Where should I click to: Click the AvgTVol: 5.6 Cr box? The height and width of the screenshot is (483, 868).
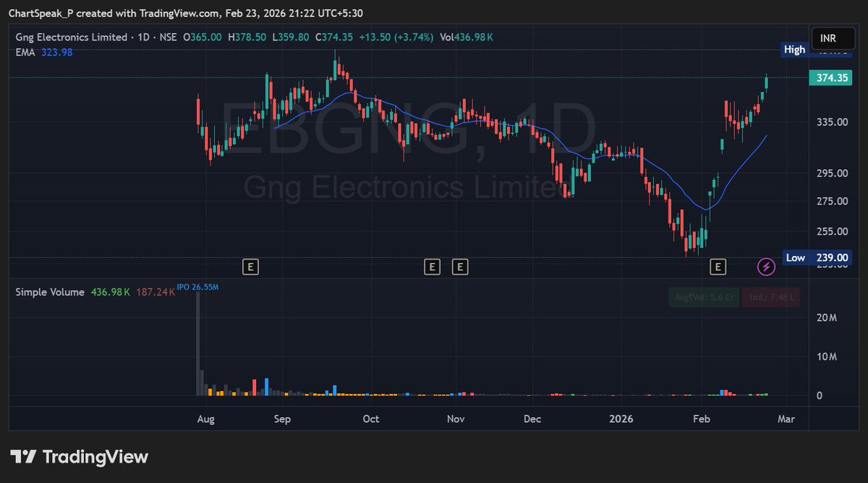point(703,297)
